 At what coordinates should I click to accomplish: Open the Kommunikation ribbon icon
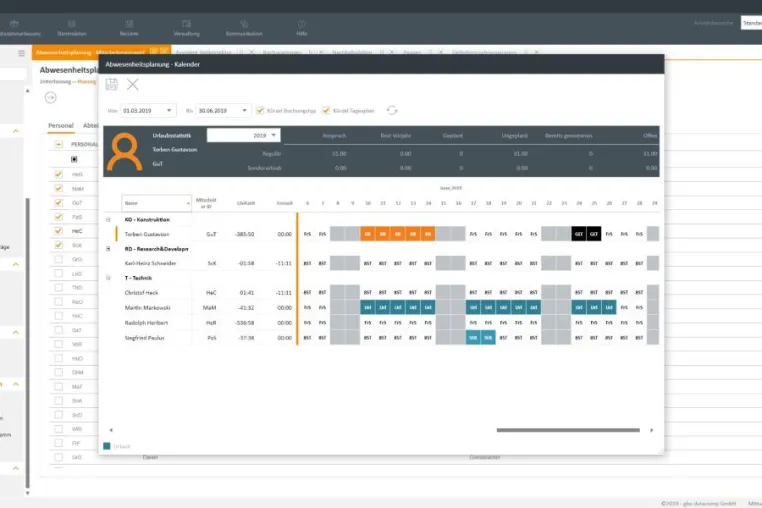coord(244,28)
